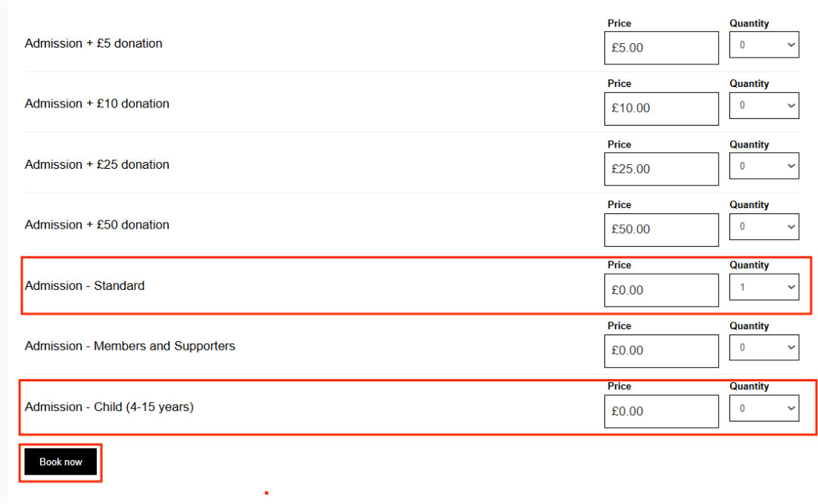Click the "Admission + £5 donation" label
This screenshot has height=504, width=818.
tap(94, 44)
